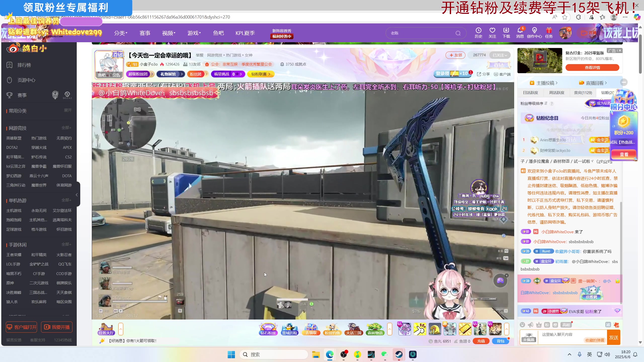The image size is (644, 362).
Task: Open the KPL夏季 nav item
Action: coord(245,33)
